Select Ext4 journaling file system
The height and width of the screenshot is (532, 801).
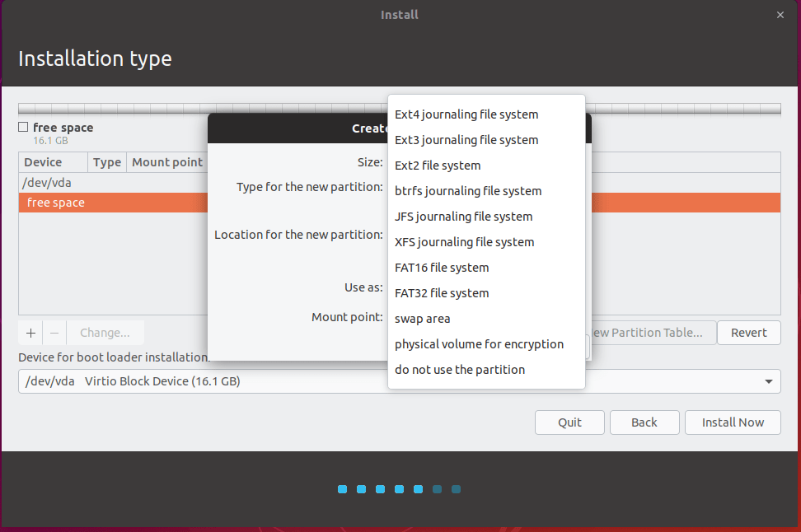(466, 114)
